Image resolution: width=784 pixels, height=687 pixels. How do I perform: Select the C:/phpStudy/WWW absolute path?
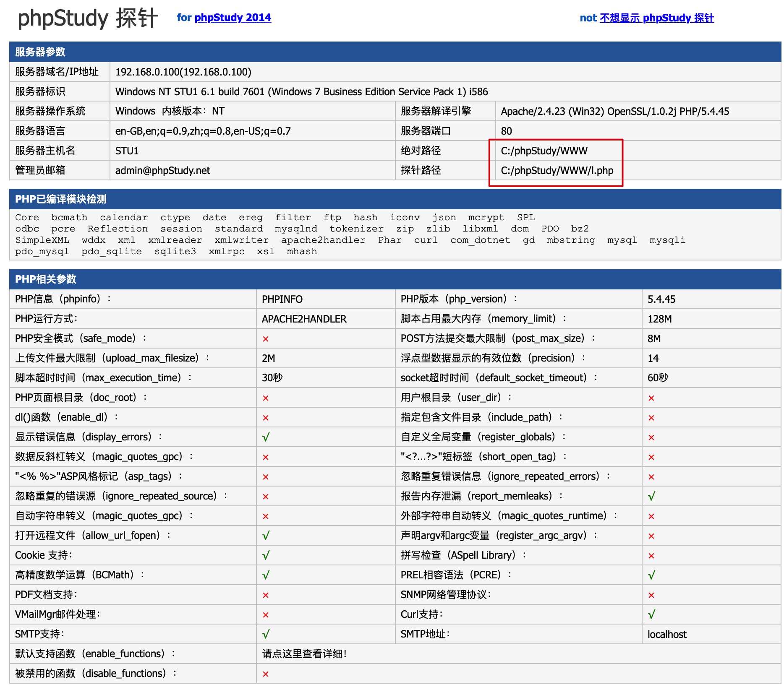tap(544, 151)
